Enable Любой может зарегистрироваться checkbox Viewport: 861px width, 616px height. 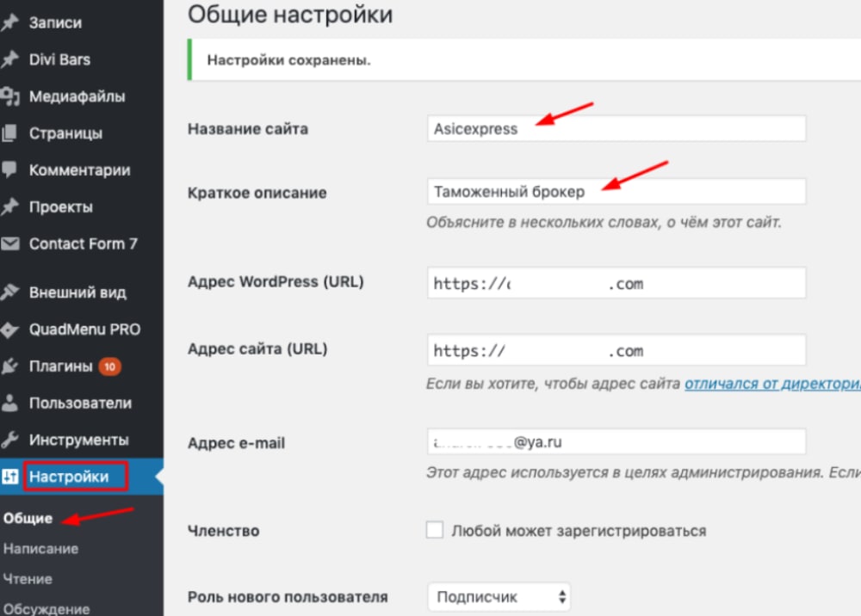[x=435, y=531]
